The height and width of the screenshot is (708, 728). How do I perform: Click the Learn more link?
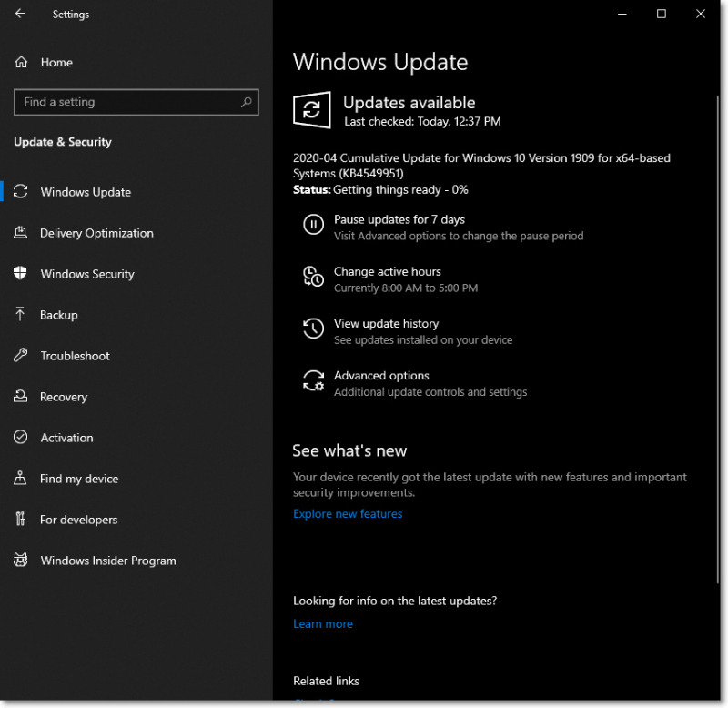(323, 623)
